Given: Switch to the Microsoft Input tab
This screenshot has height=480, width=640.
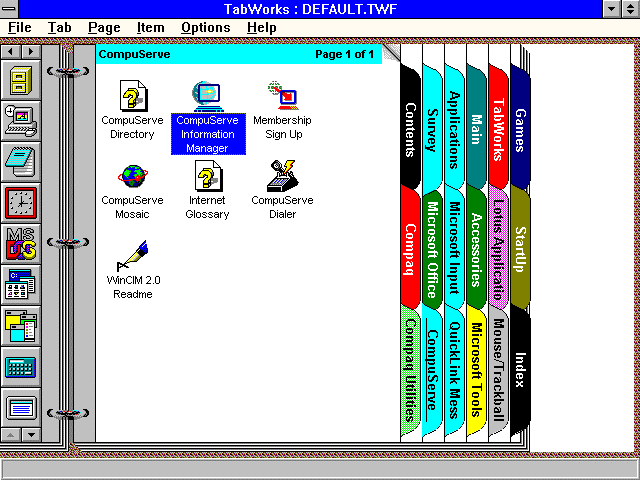Looking at the screenshot, I should (x=455, y=248).
